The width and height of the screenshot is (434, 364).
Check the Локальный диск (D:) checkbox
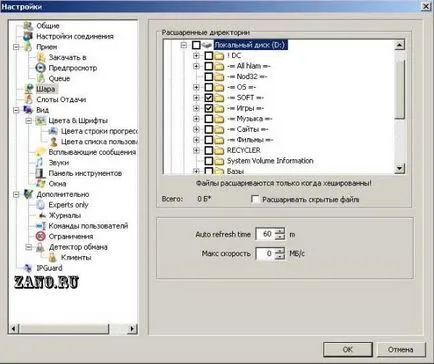tap(196, 45)
